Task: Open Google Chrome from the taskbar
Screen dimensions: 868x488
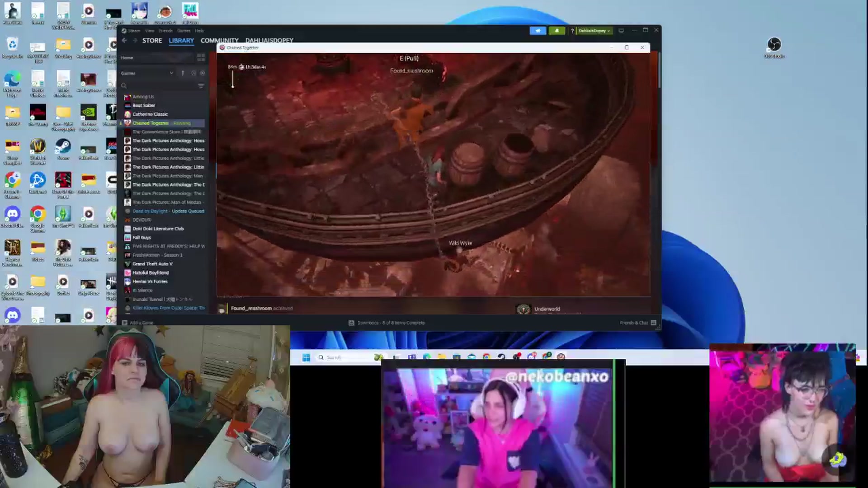Action: point(486,357)
